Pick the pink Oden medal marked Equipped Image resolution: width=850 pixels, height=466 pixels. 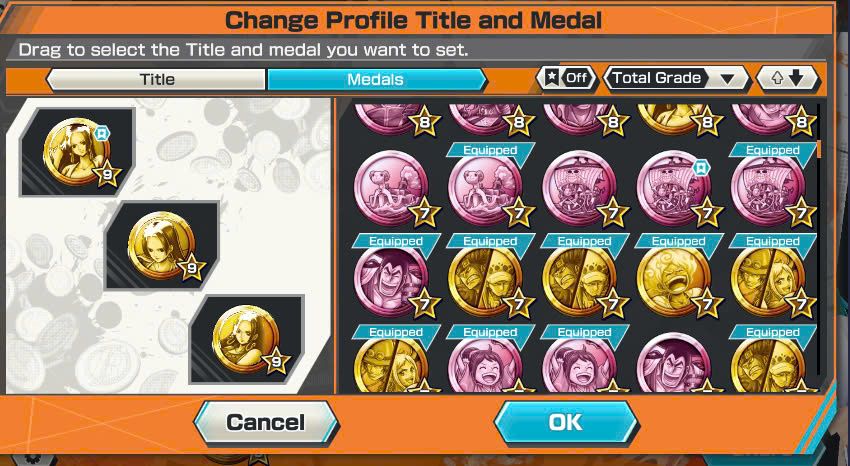pos(391,281)
